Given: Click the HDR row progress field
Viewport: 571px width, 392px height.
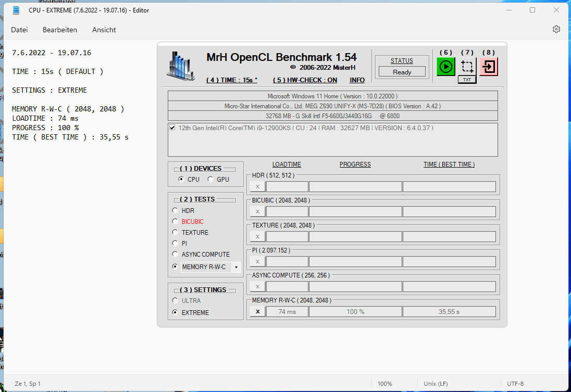Looking at the screenshot, I should click(x=355, y=187).
